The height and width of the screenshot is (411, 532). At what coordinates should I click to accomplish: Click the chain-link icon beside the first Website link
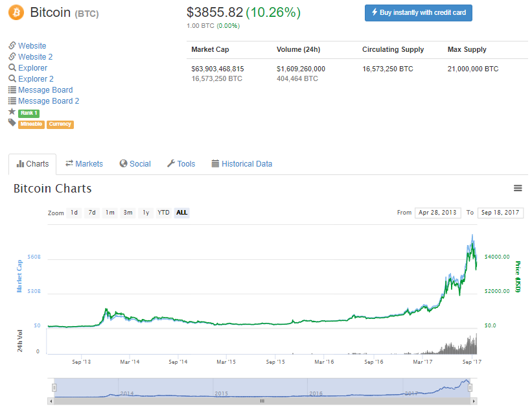[12, 45]
